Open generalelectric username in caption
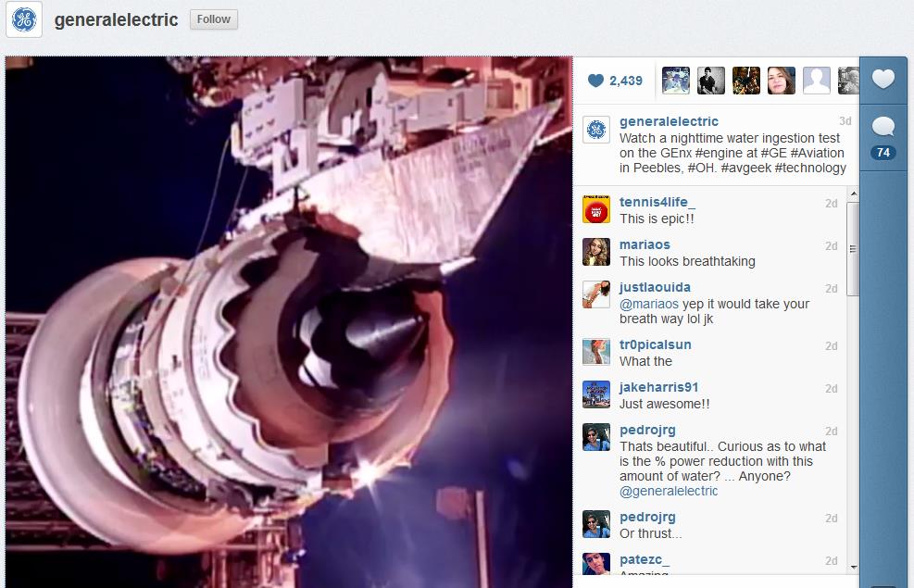 click(669, 121)
